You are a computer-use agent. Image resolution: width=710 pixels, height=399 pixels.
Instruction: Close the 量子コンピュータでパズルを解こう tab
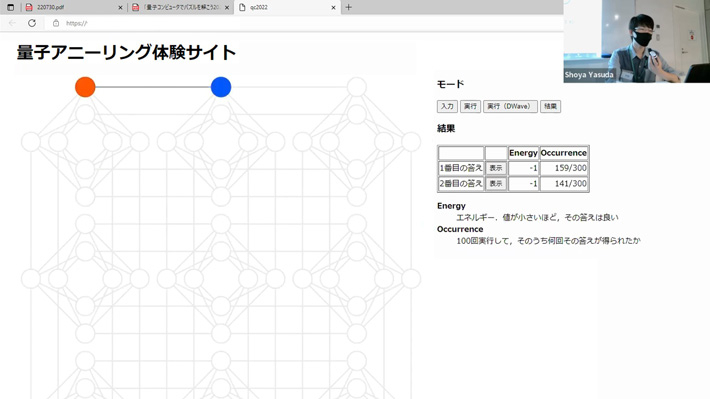point(227,8)
